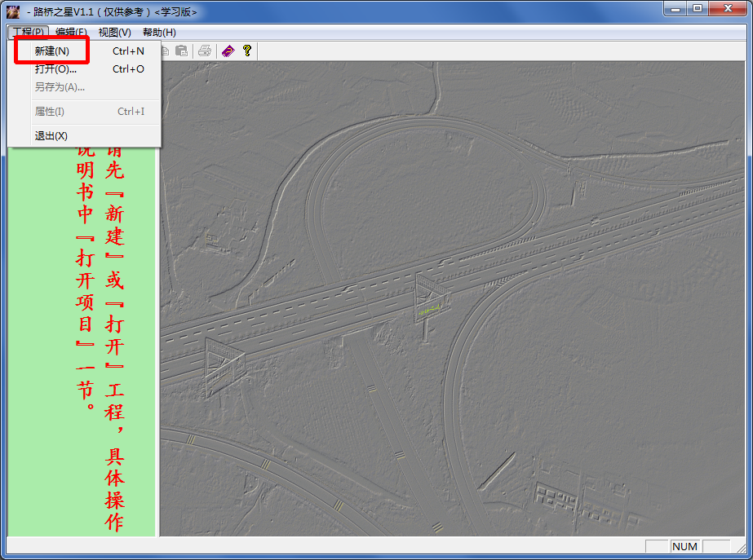The width and height of the screenshot is (753, 560).
Task: Click the application icon in the title bar
Action: coord(13,11)
